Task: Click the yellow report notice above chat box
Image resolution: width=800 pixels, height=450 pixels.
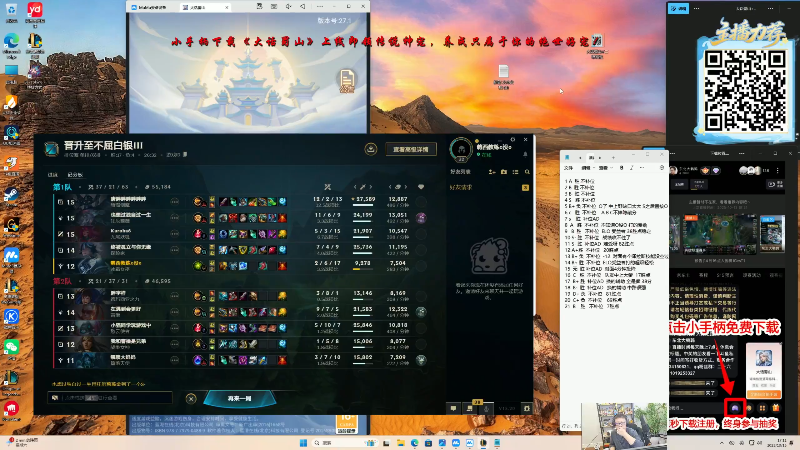Action: (x=98, y=384)
